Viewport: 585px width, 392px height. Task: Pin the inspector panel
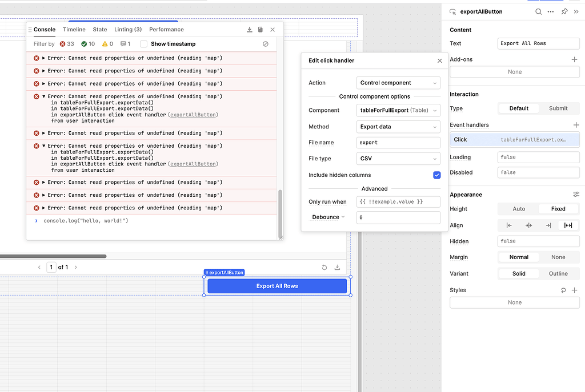coord(564,11)
